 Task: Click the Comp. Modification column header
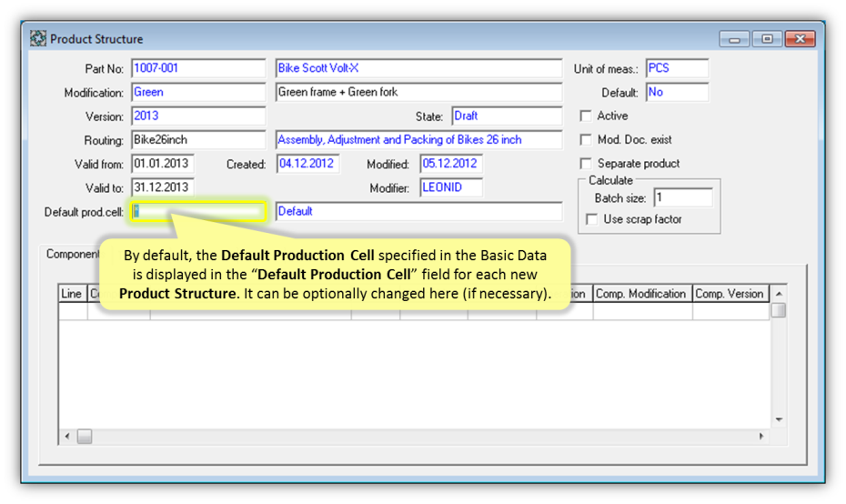coord(642,294)
